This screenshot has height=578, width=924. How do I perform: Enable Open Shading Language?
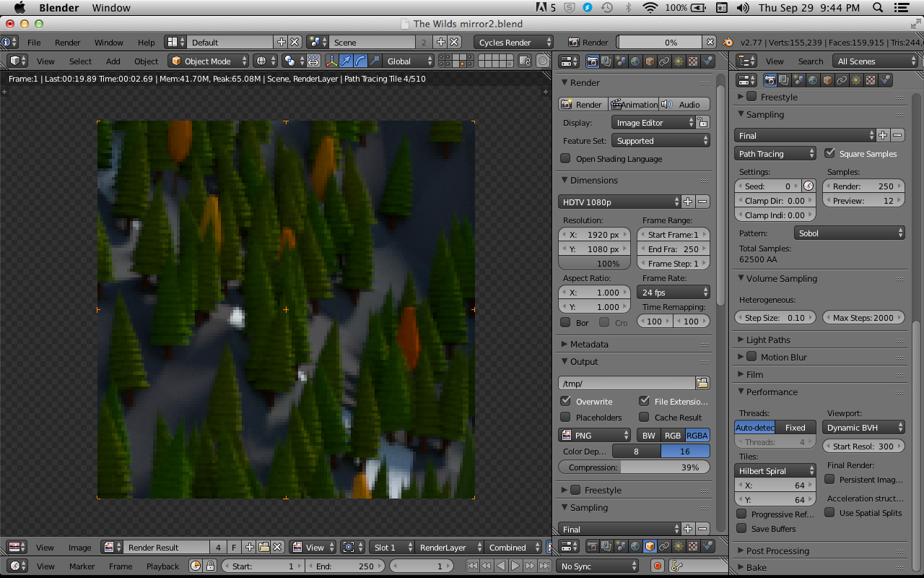[x=565, y=159]
